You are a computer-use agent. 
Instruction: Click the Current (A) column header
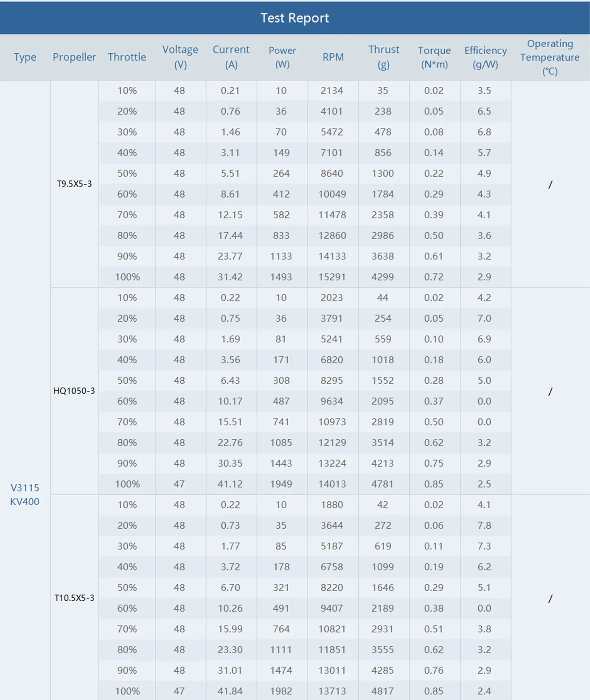click(x=231, y=57)
